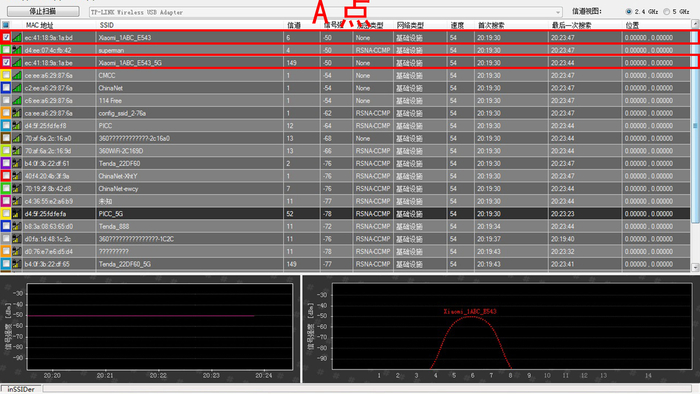Click signal icon for Xiaomi_1ABC_E543_5G row
700x394 pixels.
click(x=17, y=62)
